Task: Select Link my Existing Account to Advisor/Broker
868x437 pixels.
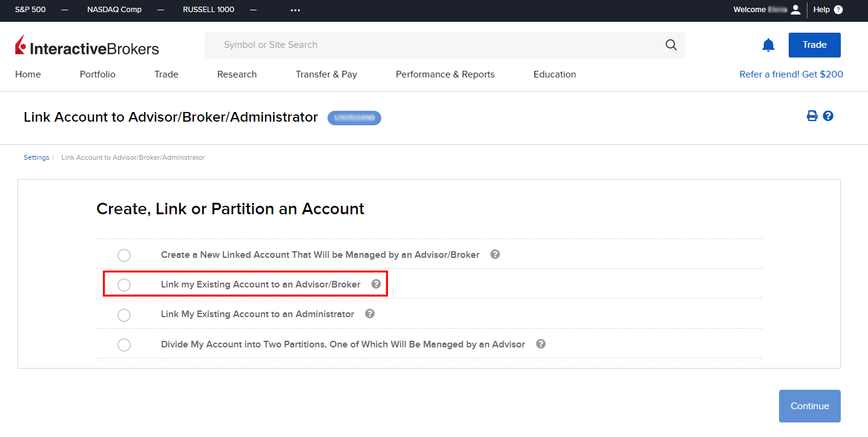Action: click(x=124, y=284)
